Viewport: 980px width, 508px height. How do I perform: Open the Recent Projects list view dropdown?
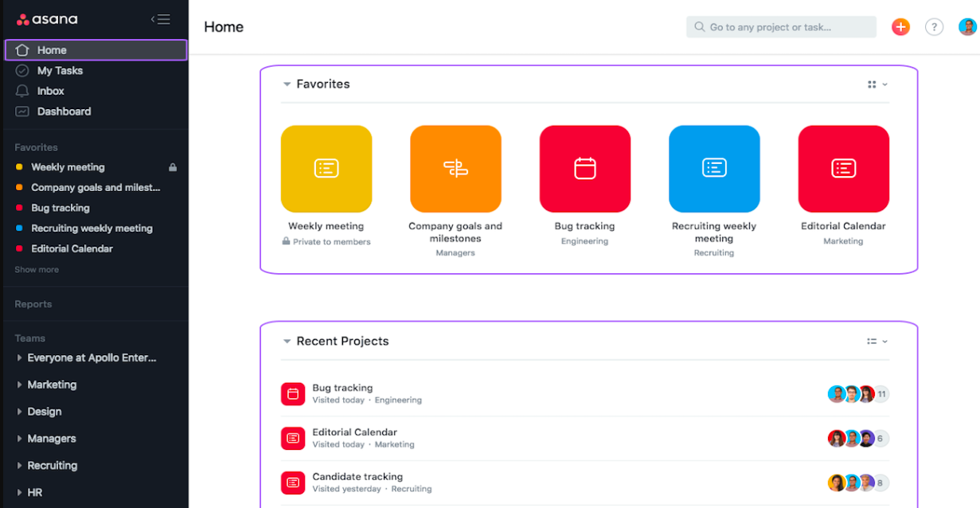click(x=877, y=342)
